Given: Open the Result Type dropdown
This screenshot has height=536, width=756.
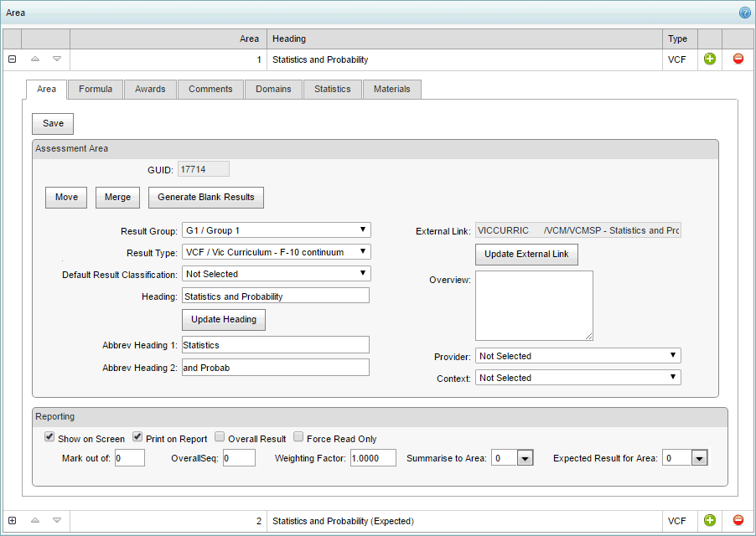Looking at the screenshot, I should coord(277,252).
